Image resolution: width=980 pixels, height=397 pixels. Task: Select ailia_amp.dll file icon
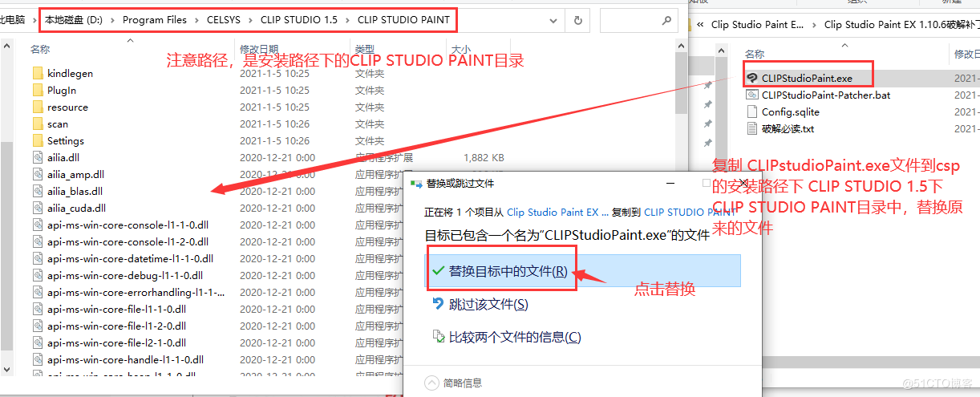[x=38, y=174]
